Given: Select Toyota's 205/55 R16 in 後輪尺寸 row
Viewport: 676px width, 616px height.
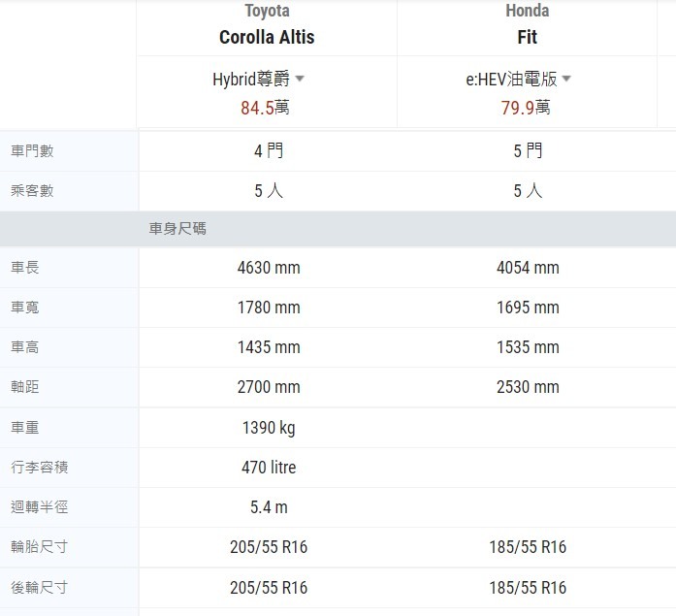Looking at the screenshot, I should tap(269, 588).
